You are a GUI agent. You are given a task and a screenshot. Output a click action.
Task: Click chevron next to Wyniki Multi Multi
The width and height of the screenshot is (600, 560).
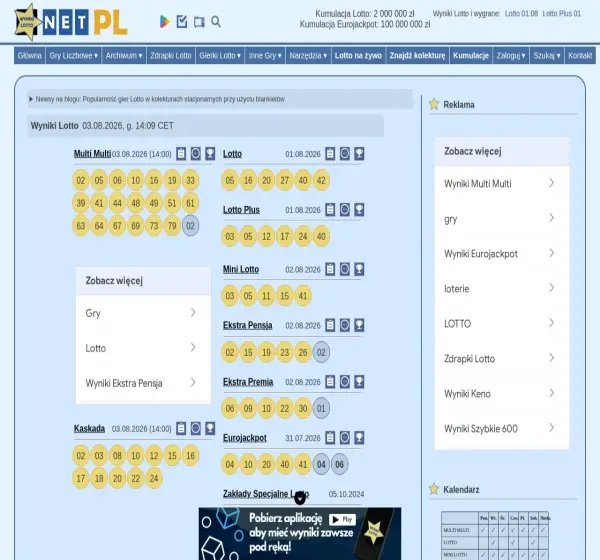[551, 183]
